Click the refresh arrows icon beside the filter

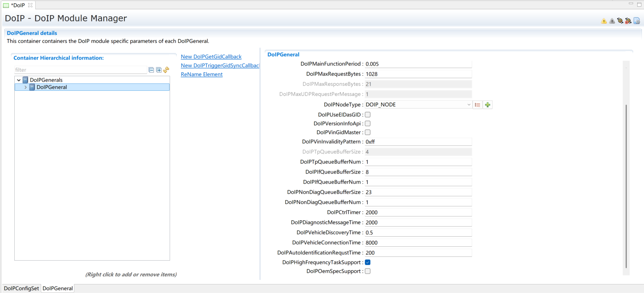(x=166, y=70)
